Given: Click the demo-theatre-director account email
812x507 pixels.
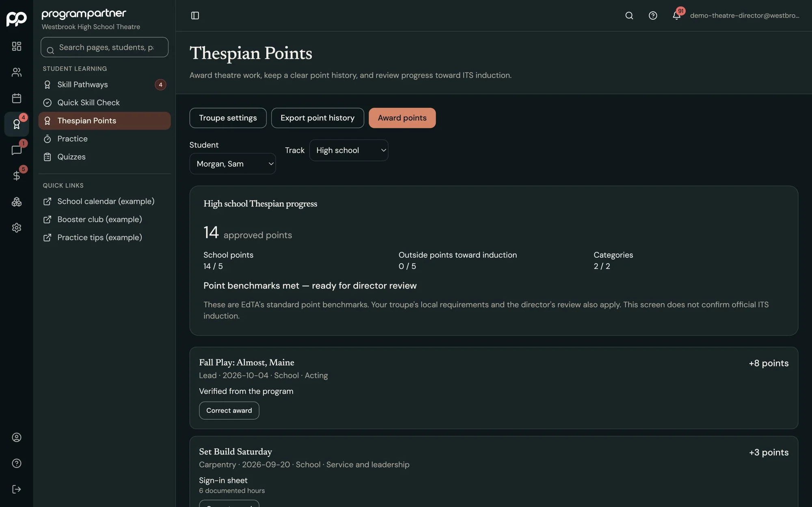Looking at the screenshot, I should [x=745, y=15].
